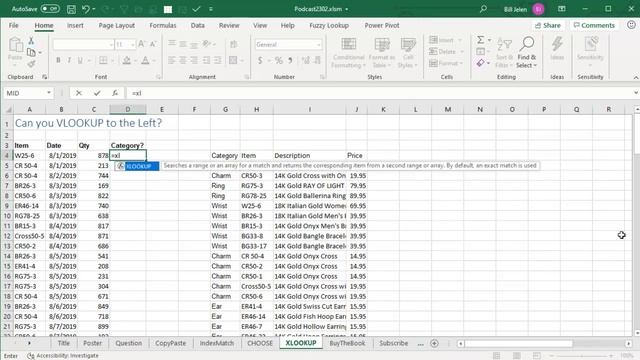Image resolution: width=640 pixels, height=360 pixels.
Task: Click the Accounting dollar format icon
Action: 260,60
